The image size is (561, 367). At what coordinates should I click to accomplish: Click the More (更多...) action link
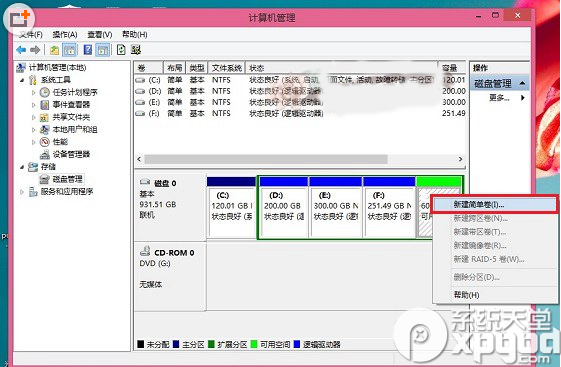coord(499,98)
